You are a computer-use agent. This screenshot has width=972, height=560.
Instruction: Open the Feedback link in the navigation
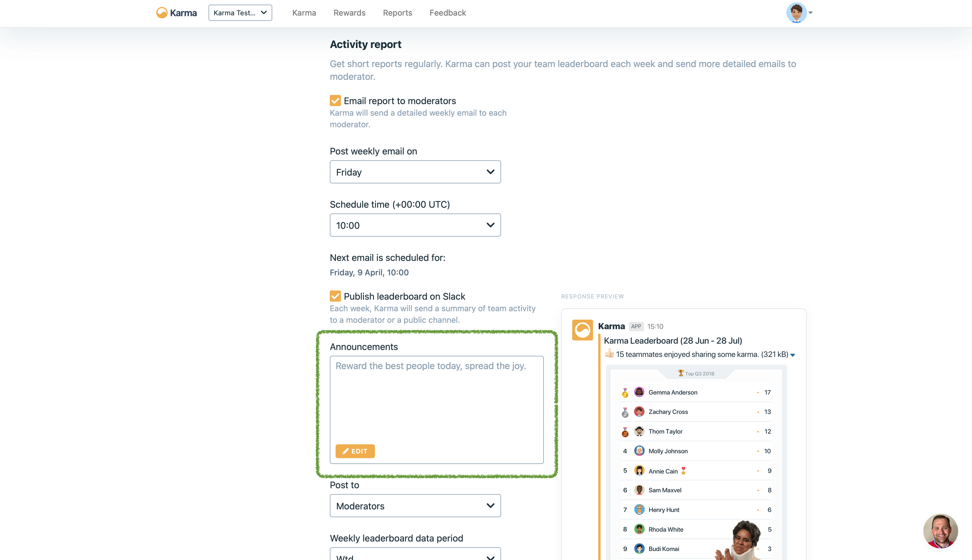pos(447,13)
